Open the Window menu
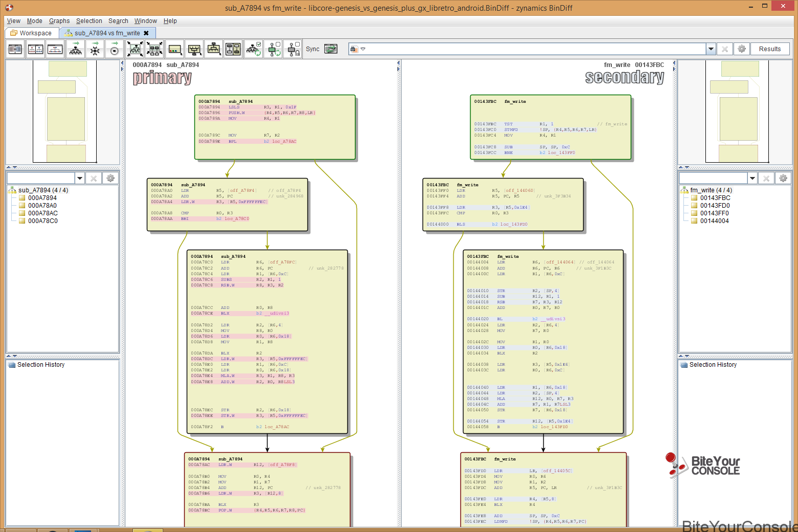798x532 pixels. (146, 21)
